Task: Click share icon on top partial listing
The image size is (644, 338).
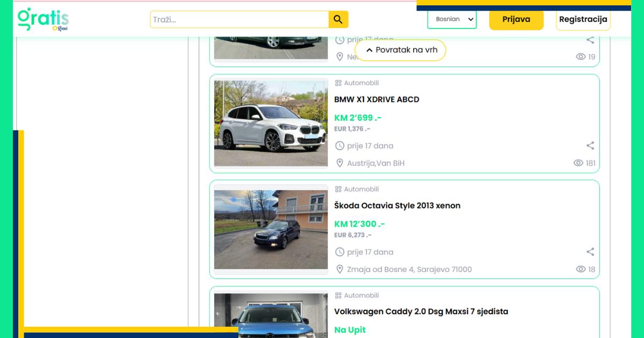Action: [590, 40]
